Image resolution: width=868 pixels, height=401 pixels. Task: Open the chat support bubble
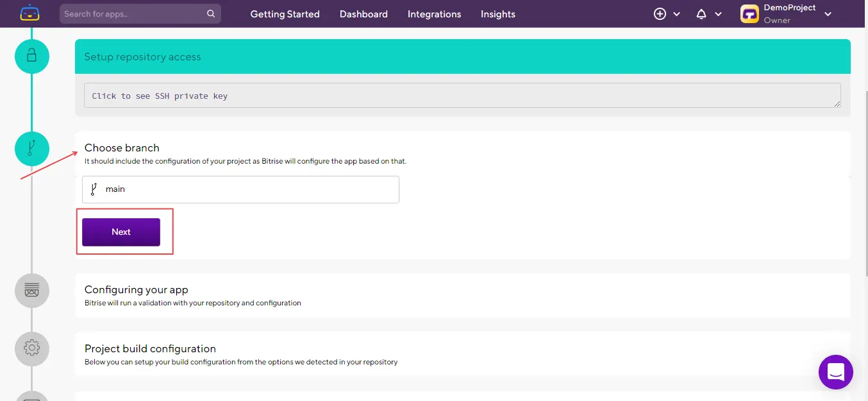[x=835, y=371]
